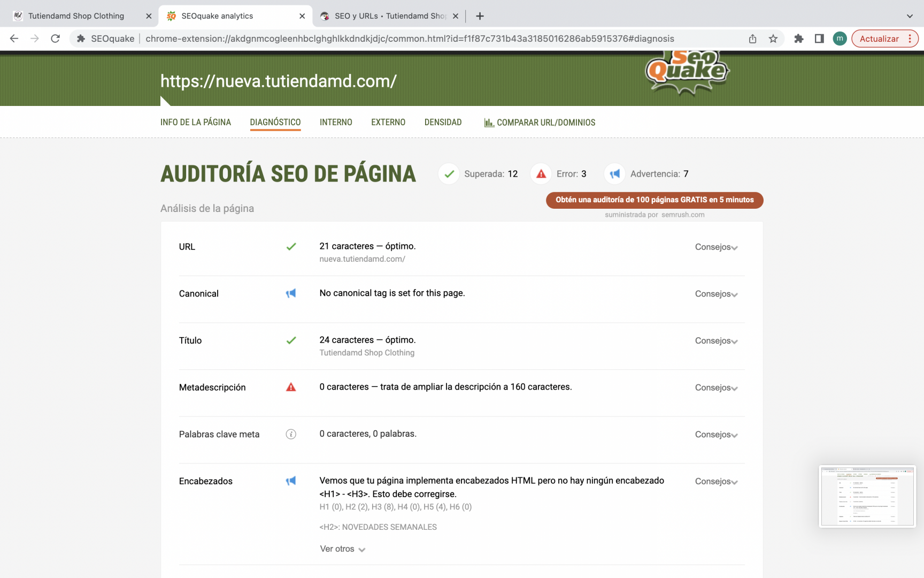This screenshot has height=578, width=924.
Task: Open the tab search chevron
Action: [910, 16]
